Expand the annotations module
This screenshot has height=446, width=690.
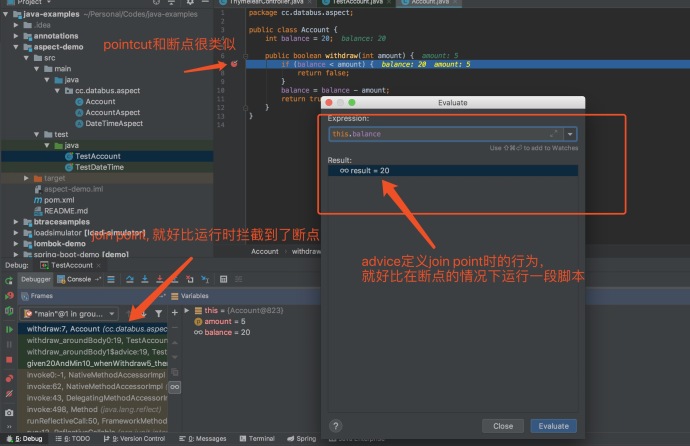click(16, 36)
